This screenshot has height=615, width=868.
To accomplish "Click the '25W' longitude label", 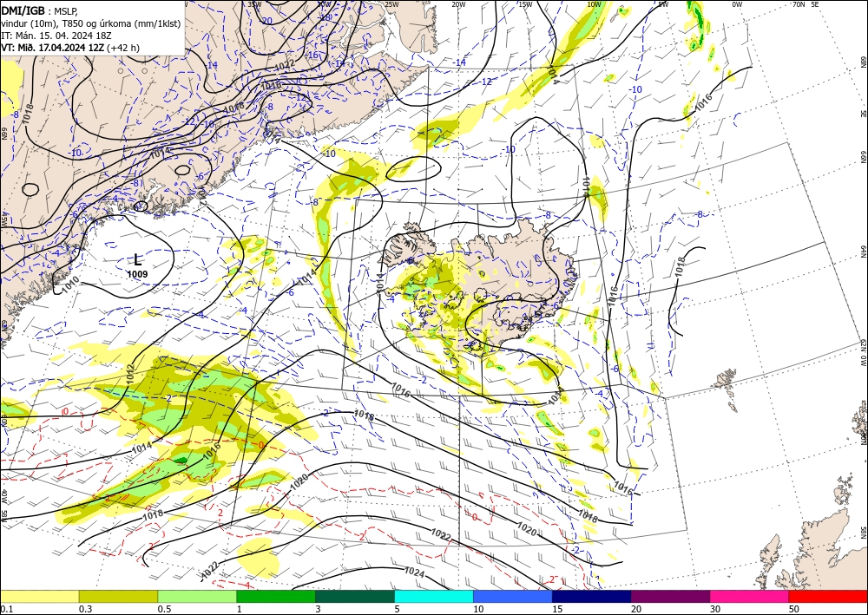I will [x=391, y=4].
